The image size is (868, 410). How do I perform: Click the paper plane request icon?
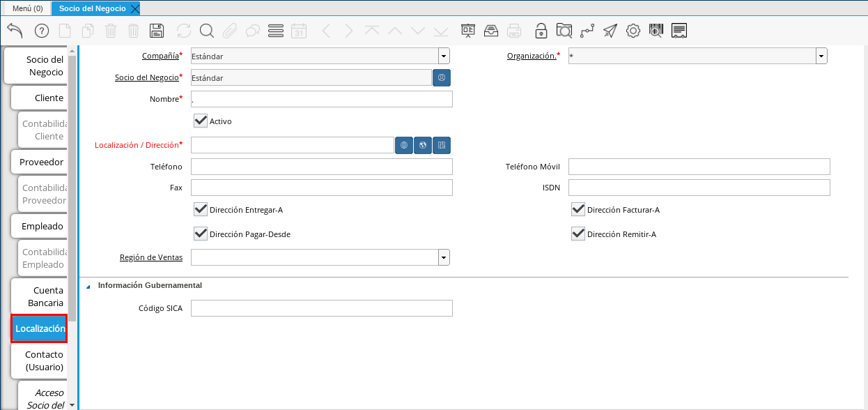click(610, 31)
